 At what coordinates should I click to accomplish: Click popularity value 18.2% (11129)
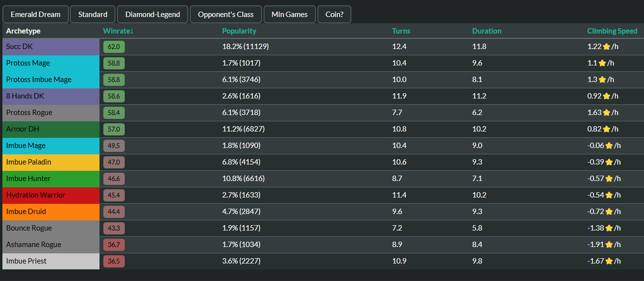click(x=246, y=47)
